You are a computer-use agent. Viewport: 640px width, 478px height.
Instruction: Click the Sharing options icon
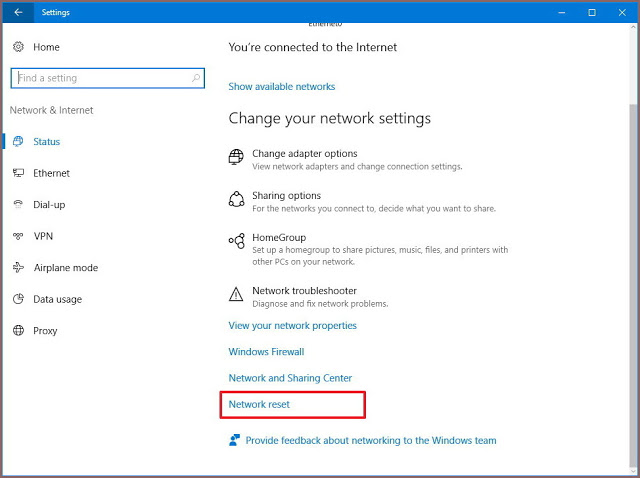click(237, 200)
